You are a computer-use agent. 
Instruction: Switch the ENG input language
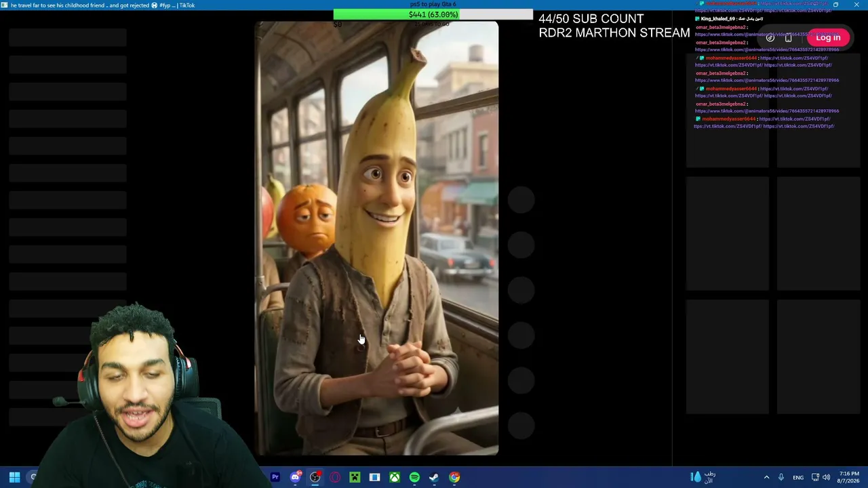coord(798,477)
